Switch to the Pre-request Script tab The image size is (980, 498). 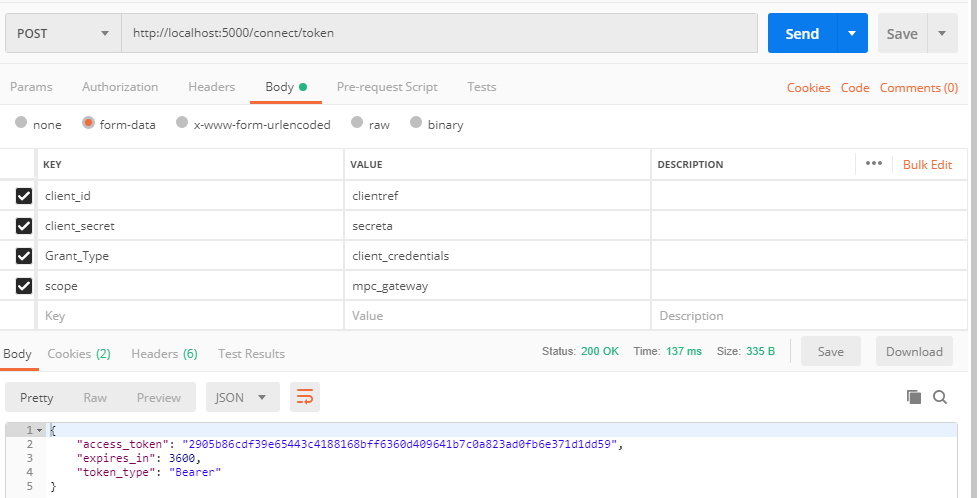(387, 87)
